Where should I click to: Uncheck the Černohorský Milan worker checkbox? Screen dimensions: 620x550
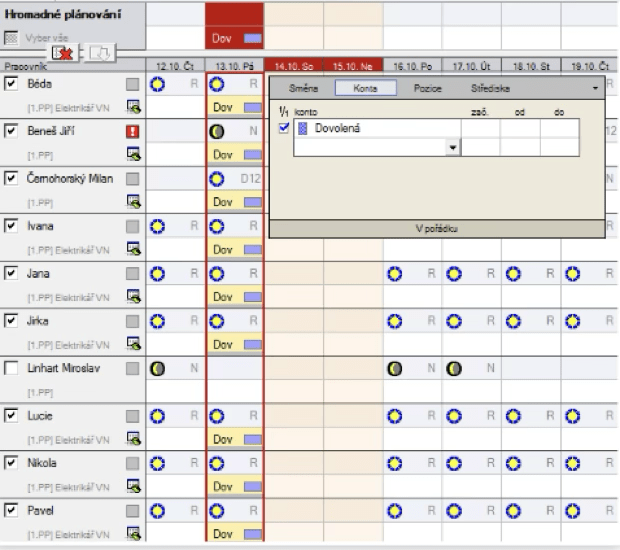coord(11,178)
